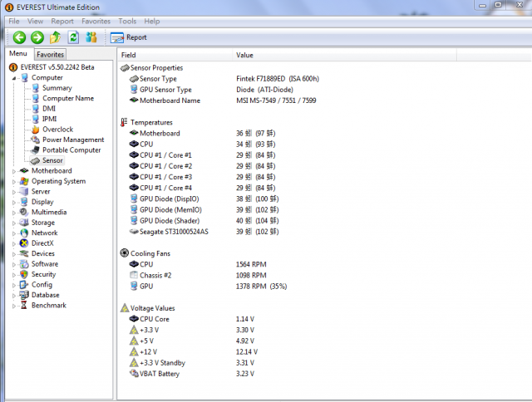Click the Server icon in tree
Viewport: 532px width, 402px height.
tap(24, 191)
